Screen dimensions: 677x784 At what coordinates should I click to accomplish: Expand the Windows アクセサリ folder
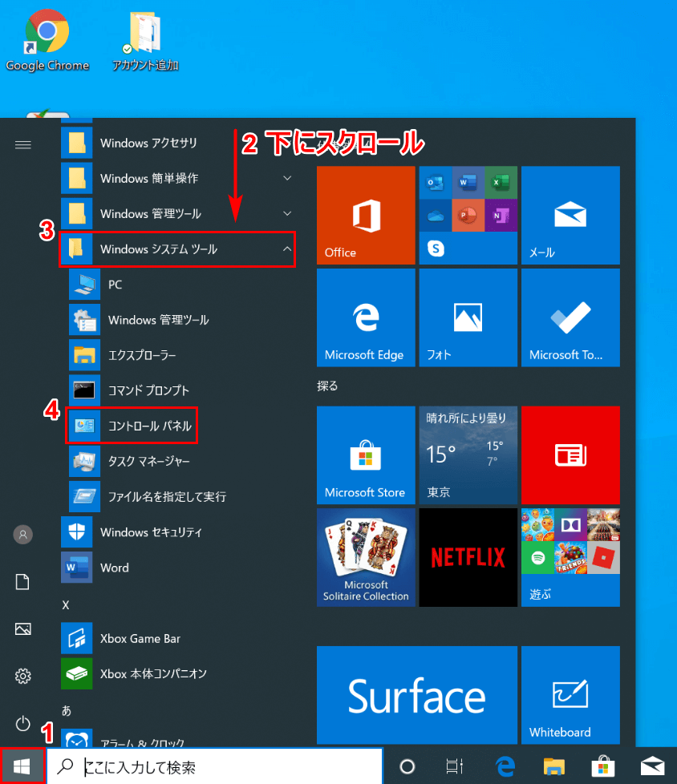178,143
